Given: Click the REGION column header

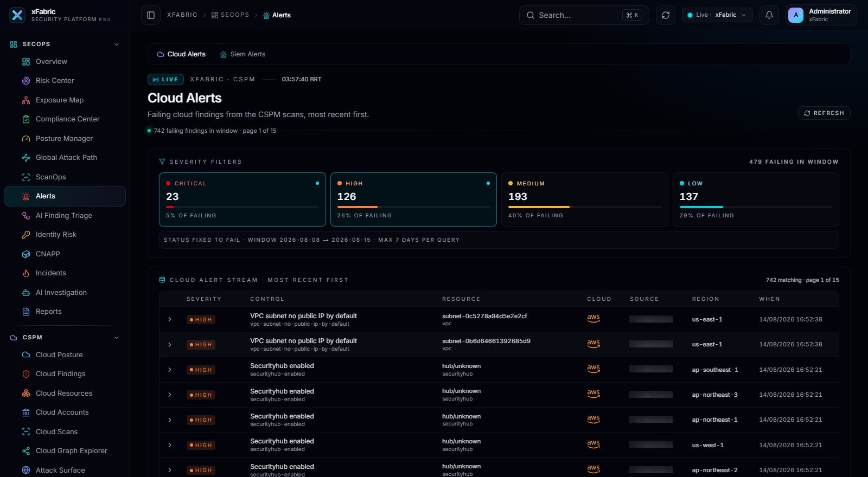Looking at the screenshot, I should coord(705,299).
